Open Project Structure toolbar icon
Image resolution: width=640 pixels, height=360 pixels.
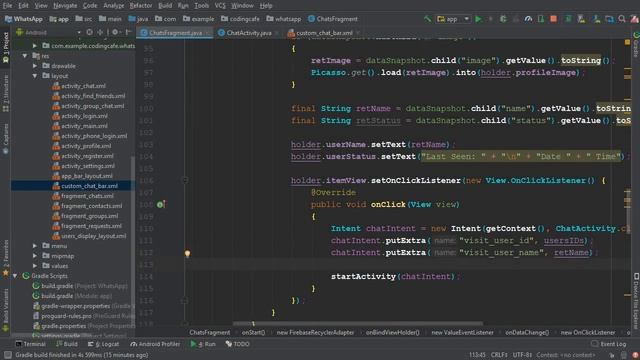click(x=609, y=19)
